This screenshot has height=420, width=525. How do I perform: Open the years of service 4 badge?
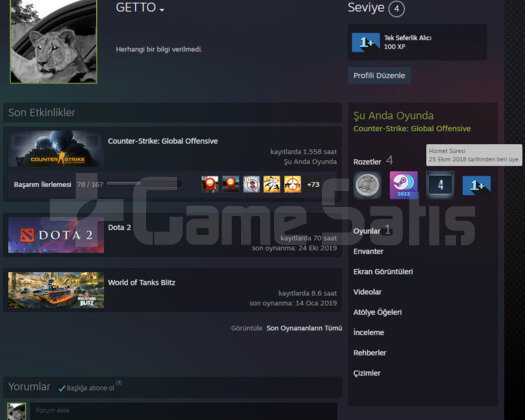(x=440, y=185)
